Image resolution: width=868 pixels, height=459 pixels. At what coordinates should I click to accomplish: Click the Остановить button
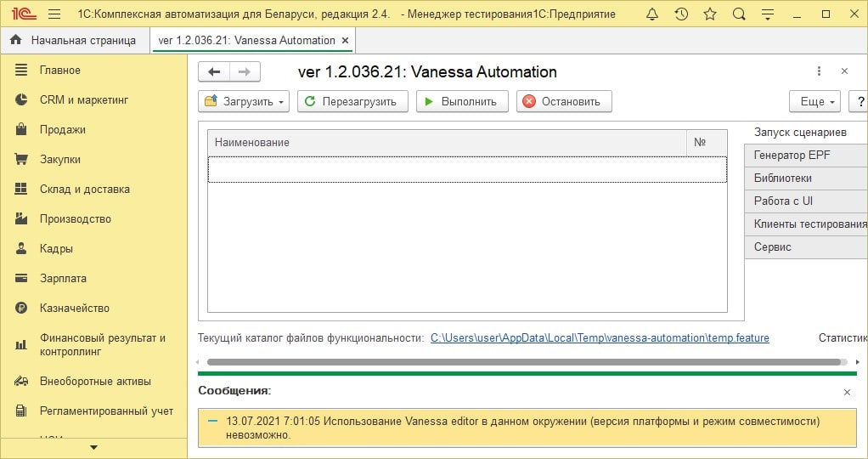(564, 101)
